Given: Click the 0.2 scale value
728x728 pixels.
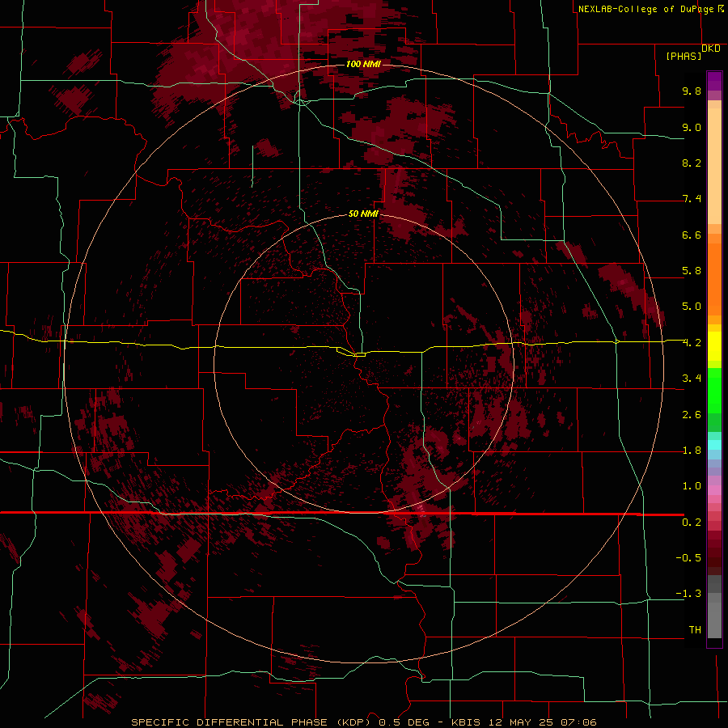Looking at the screenshot, I should point(692,523).
